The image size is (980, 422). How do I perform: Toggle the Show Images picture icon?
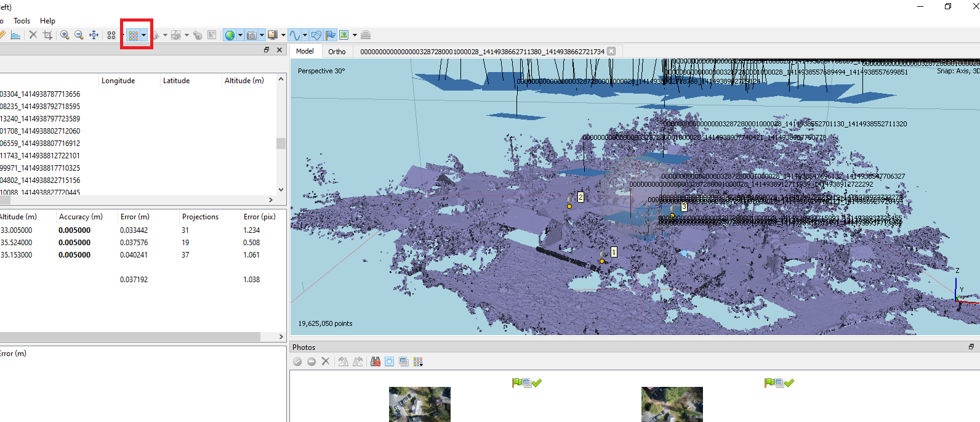tap(343, 35)
